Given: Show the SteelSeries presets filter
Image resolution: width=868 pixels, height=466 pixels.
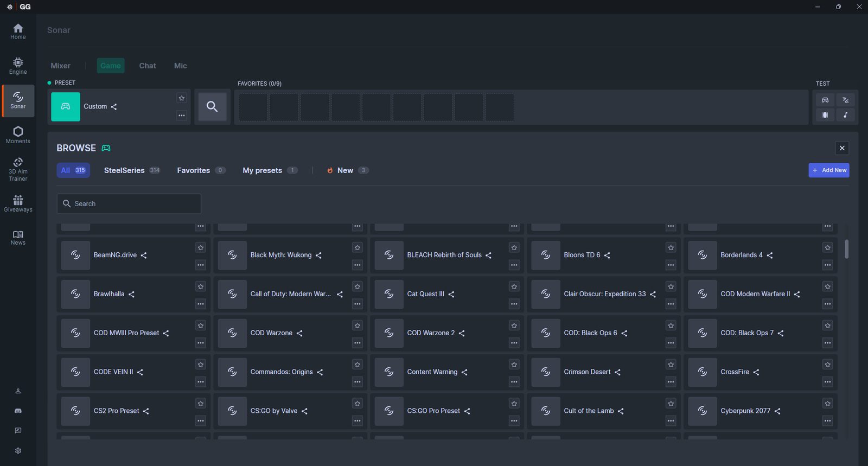Looking at the screenshot, I should tap(132, 170).
